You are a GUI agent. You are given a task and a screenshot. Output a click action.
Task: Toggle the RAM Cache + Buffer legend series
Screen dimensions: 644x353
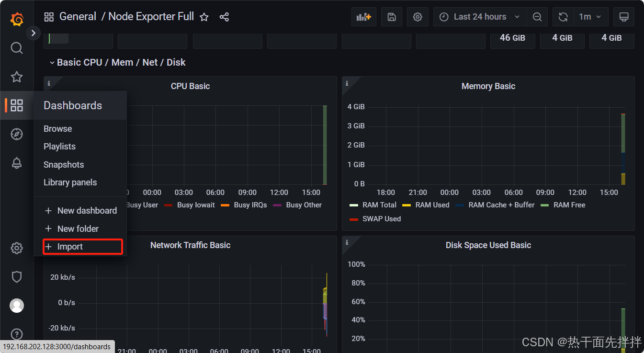point(501,205)
